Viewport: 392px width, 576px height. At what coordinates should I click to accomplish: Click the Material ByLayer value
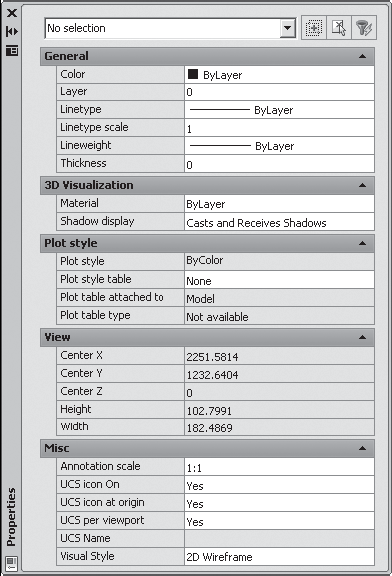[x=279, y=204]
